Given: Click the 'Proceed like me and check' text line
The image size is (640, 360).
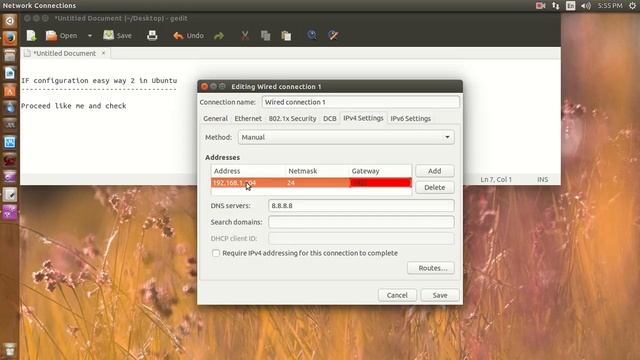Looking at the screenshot, I should coord(73,106).
